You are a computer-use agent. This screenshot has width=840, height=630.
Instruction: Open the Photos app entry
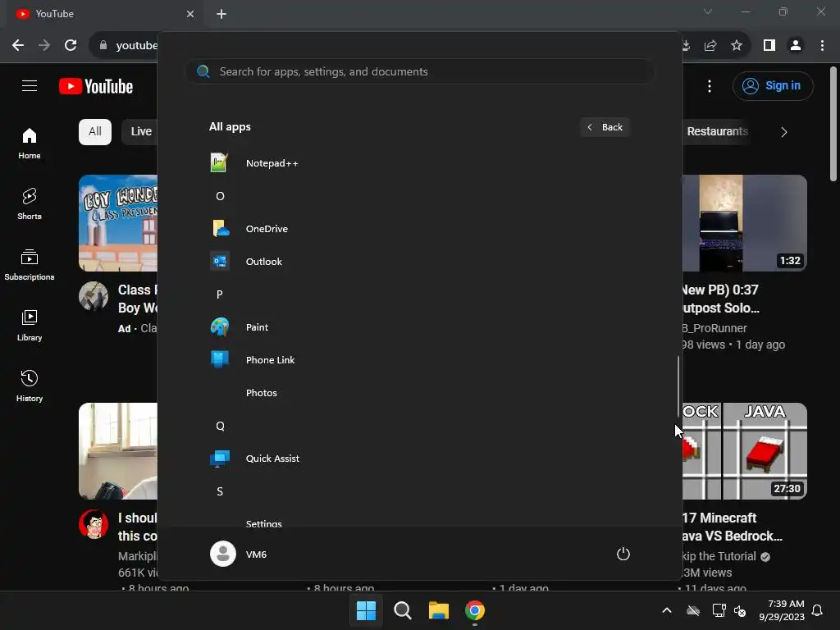pyautogui.click(x=261, y=393)
